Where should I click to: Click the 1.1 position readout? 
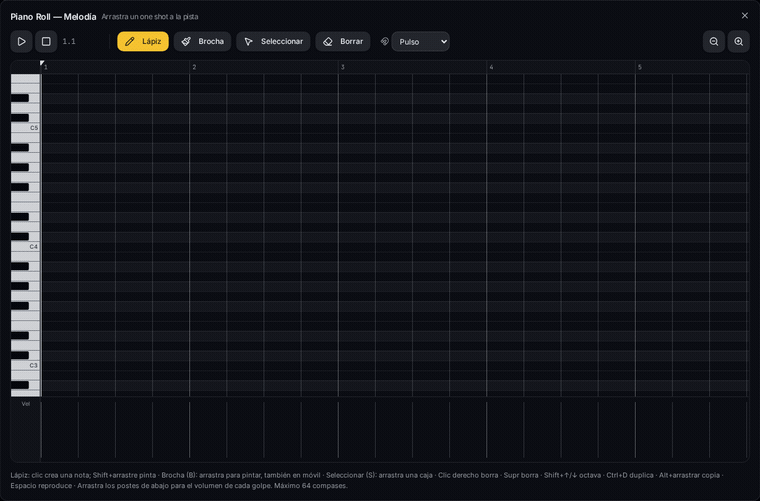(x=69, y=42)
